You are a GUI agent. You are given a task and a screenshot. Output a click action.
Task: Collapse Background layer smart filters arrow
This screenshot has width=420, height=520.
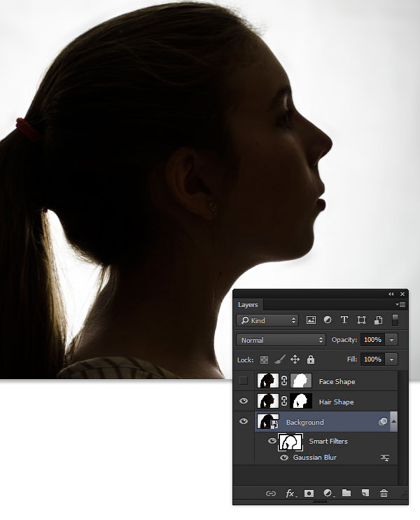394,421
